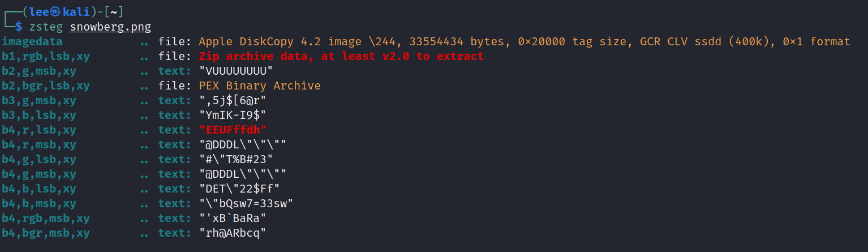Click the b1,rgb,lsb,xy channel label
The height and width of the screenshot is (252, 868).
(46, 56)
